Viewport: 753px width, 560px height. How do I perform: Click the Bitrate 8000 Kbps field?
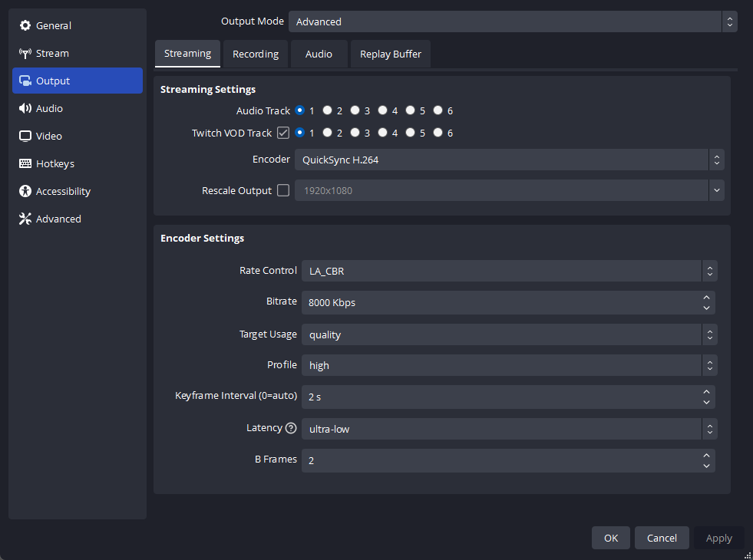509,303
